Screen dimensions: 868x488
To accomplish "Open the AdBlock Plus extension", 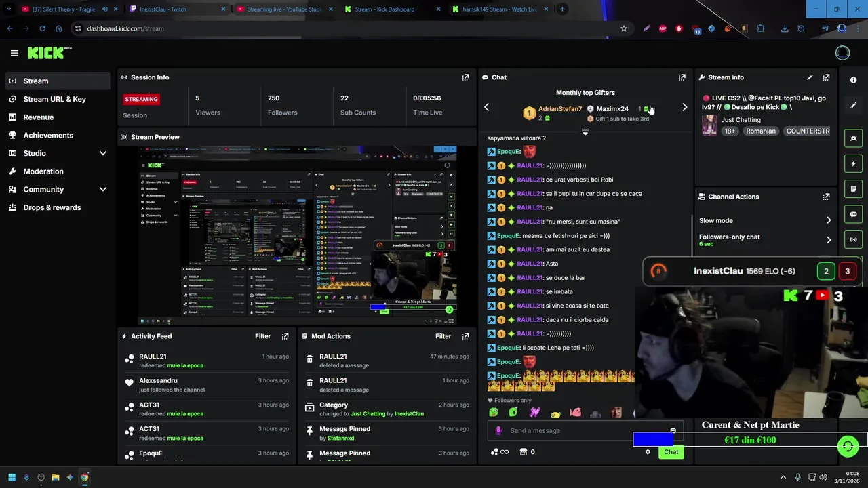I will (x=663, y=28).
